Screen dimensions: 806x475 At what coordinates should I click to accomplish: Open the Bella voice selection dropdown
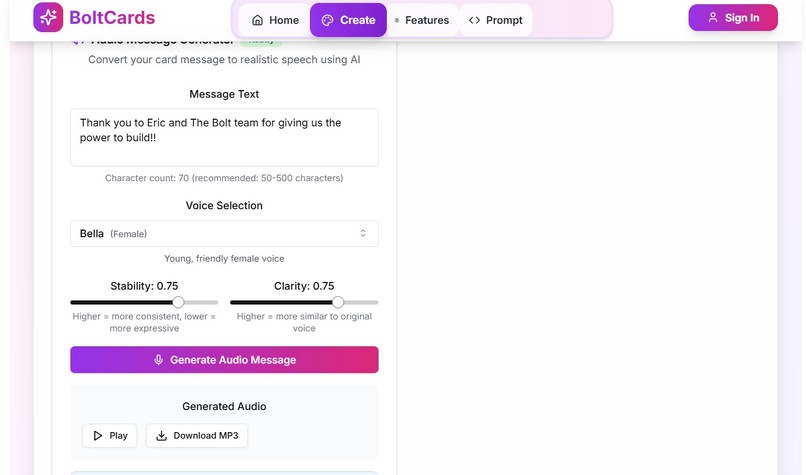point(224,233)
